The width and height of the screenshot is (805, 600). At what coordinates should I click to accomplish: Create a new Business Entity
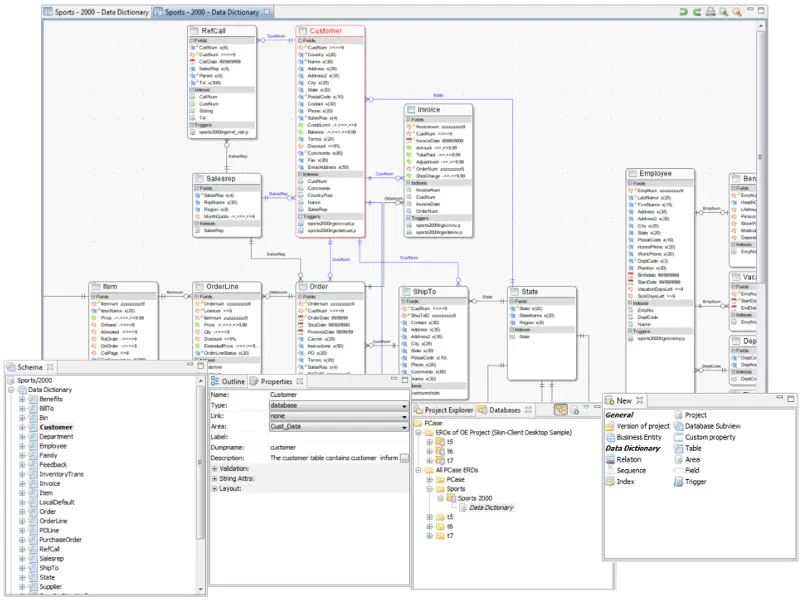coord(634,437)
